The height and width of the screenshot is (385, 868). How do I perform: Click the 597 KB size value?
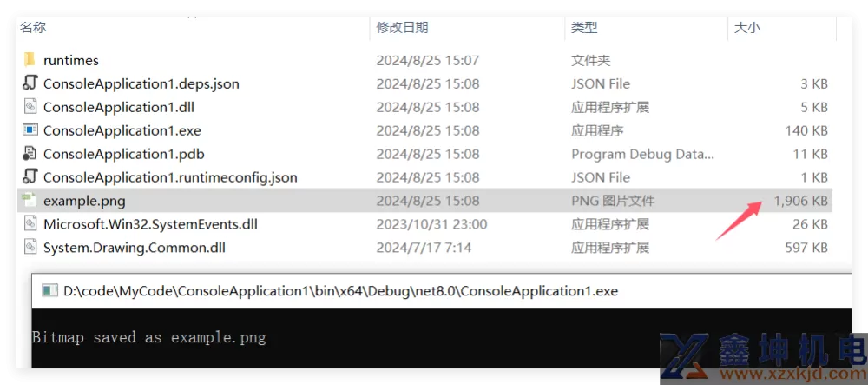(x=806, y=248)
